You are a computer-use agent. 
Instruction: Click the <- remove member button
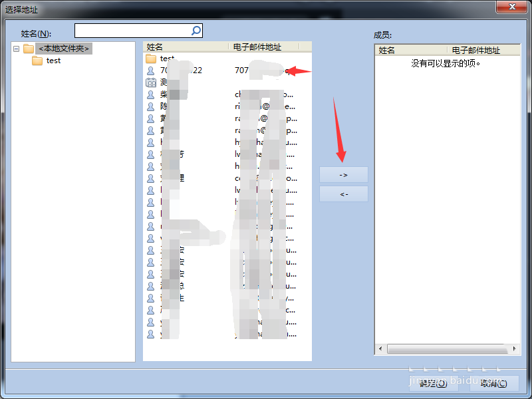[343, 194]
